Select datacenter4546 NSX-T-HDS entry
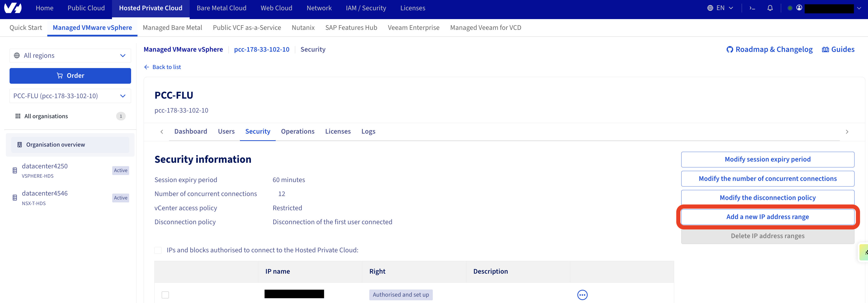This screenshot has width=868, height=303. [x=70, y=198]
